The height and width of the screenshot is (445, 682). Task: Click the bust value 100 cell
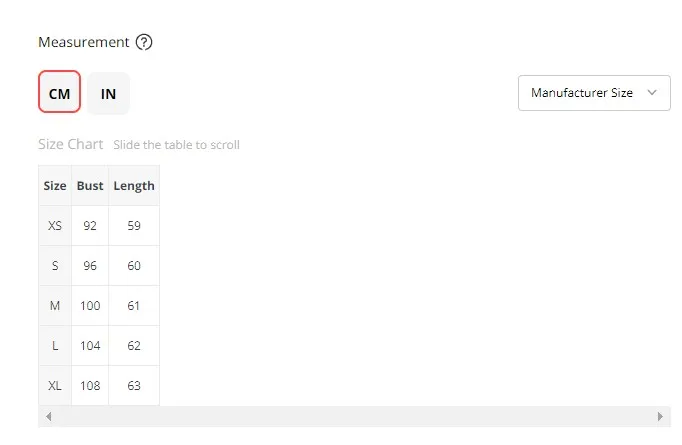click(90, 306)
